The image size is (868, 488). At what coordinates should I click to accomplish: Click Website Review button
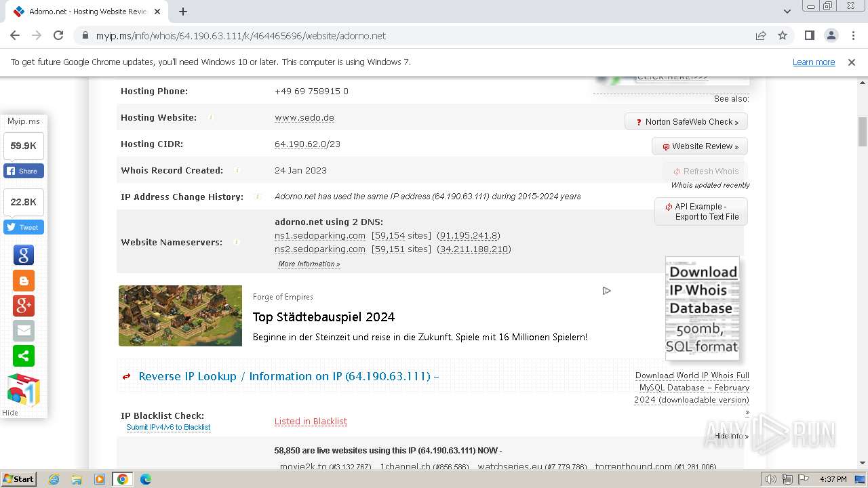pyautogui.click(x=700, y=146)
